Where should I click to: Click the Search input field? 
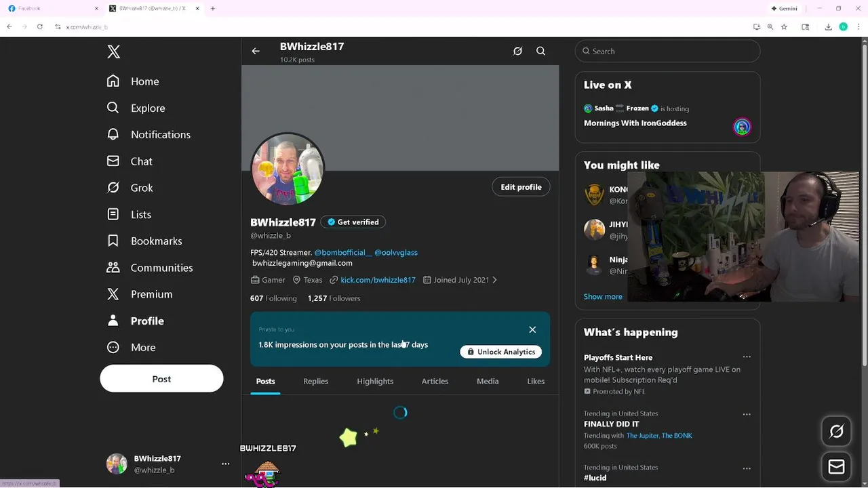[x=667, y=51]
